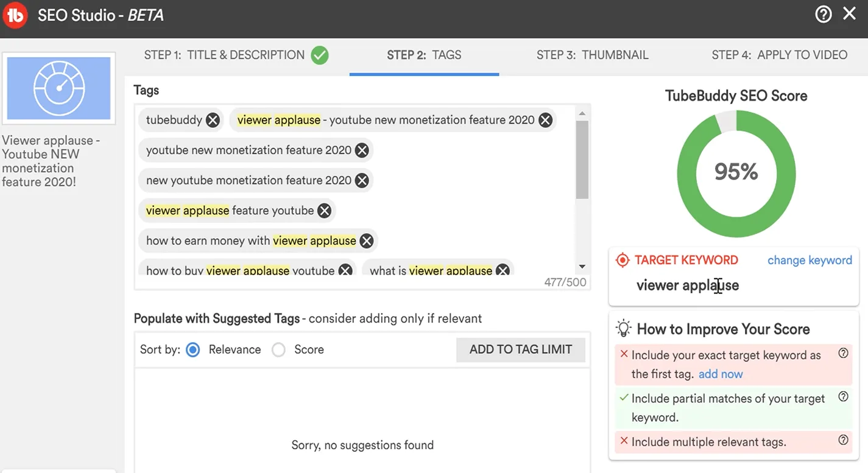
Task: Click 'Sorry, no suggestions found' message
Action: [362, 445]
